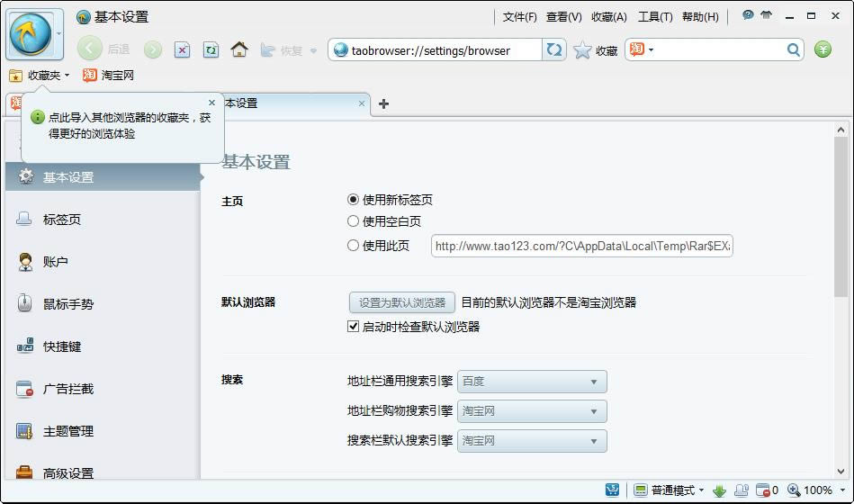The height and width of the screenshot is (504, 854).
Task: Select 使用新标签页 radio button
Action: (353, 200)
